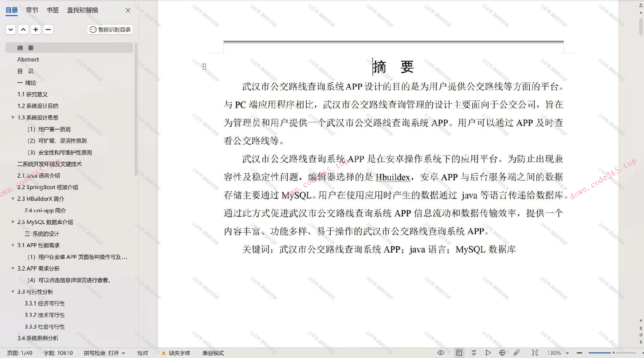
Task: Click the fit-page focus mode icon
Action: point(535,353)
